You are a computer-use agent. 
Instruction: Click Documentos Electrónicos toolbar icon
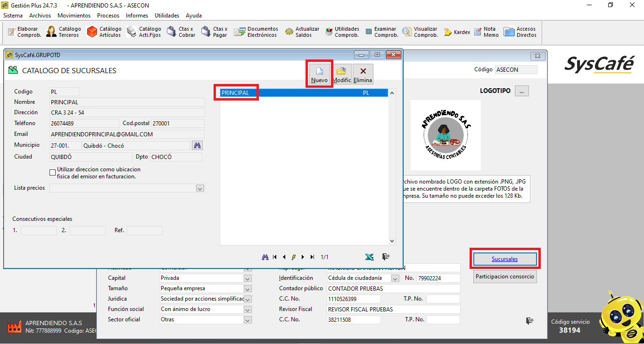257,32
